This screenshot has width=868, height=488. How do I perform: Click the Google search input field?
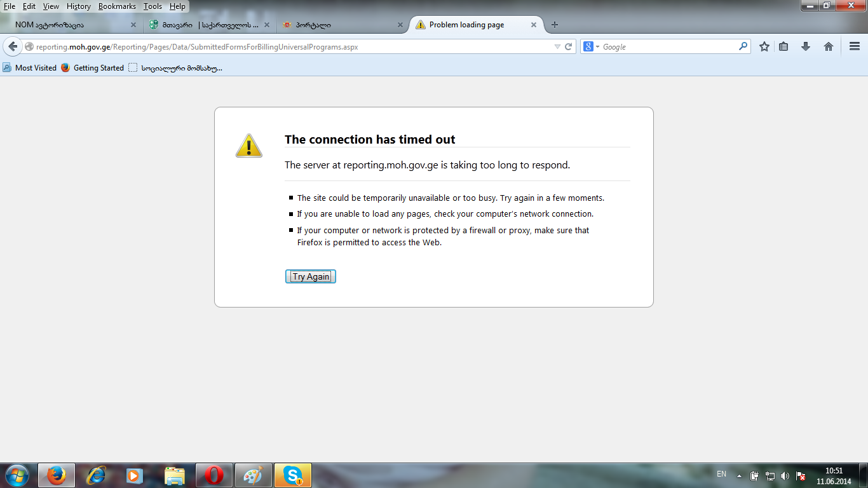pyautogui.click(x=667, y=46)
